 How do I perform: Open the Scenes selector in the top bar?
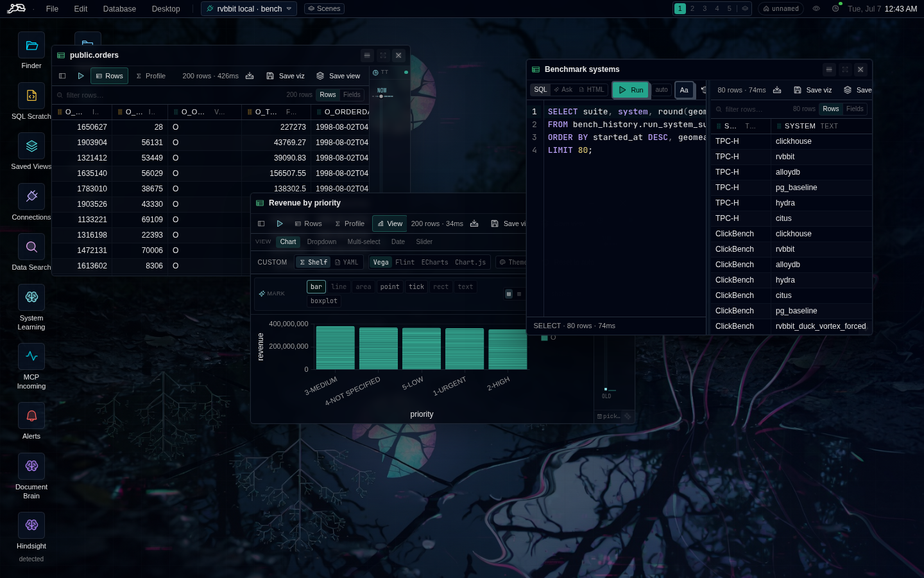(x=324, y=9)
